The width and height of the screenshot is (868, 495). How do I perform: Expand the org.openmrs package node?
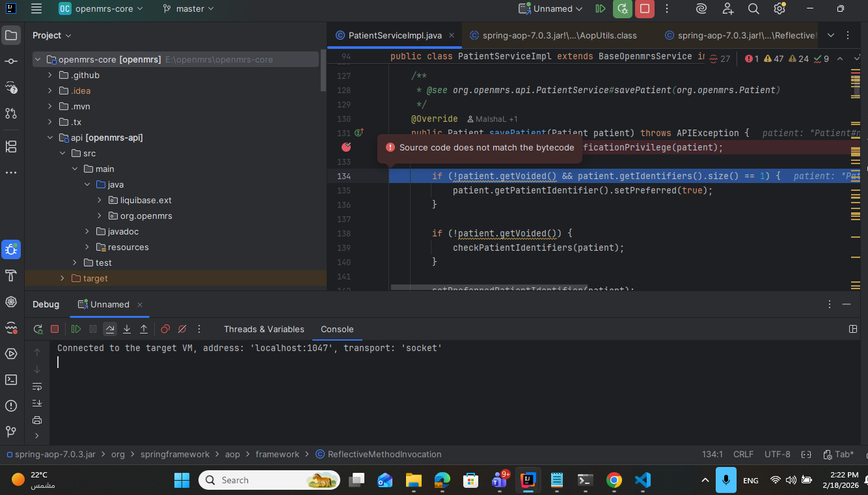click(100, 216)
